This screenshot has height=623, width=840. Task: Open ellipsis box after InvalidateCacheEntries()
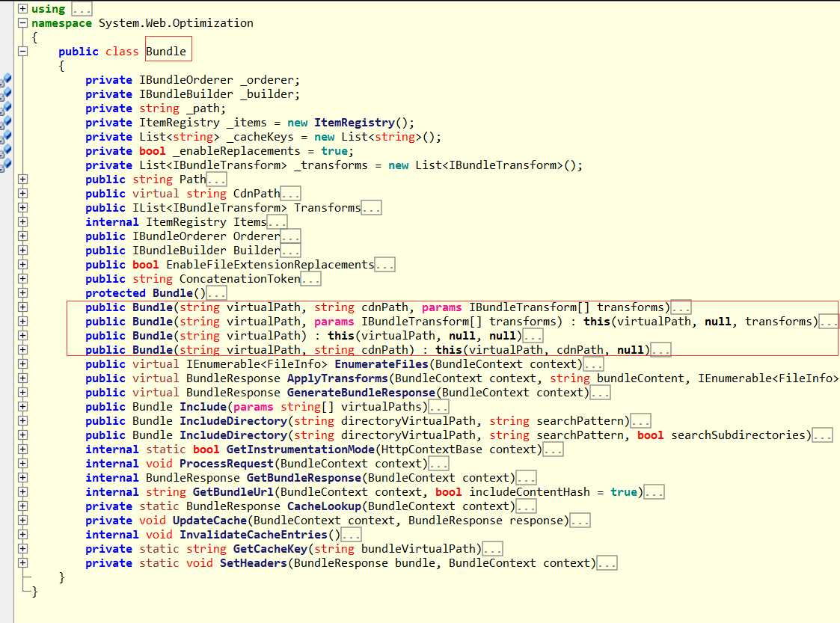tap(351, 535)
